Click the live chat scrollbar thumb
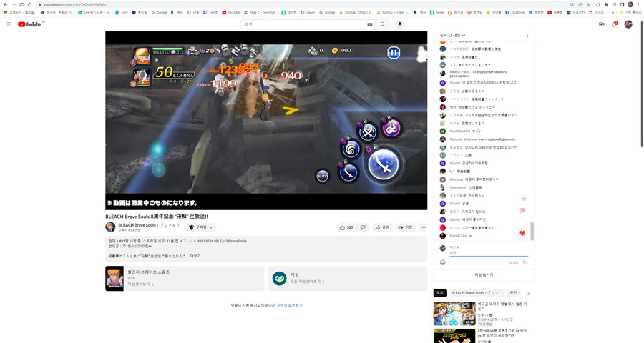This screenshot has height=343, width=644. (x=532, y=232)
